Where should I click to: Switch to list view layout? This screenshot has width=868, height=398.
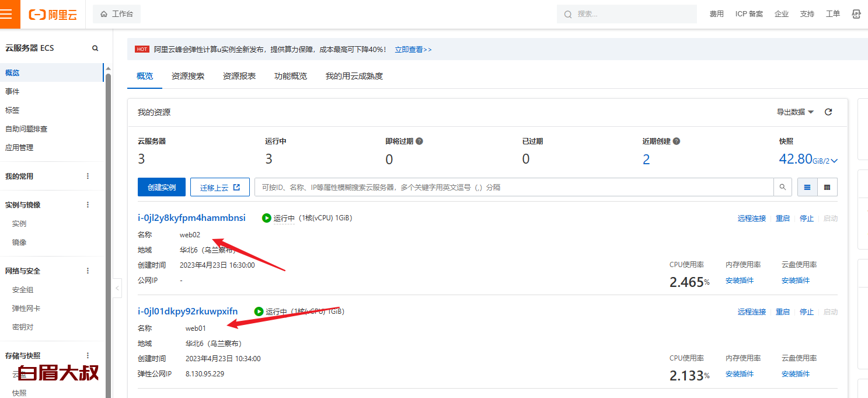click(808, 187)
